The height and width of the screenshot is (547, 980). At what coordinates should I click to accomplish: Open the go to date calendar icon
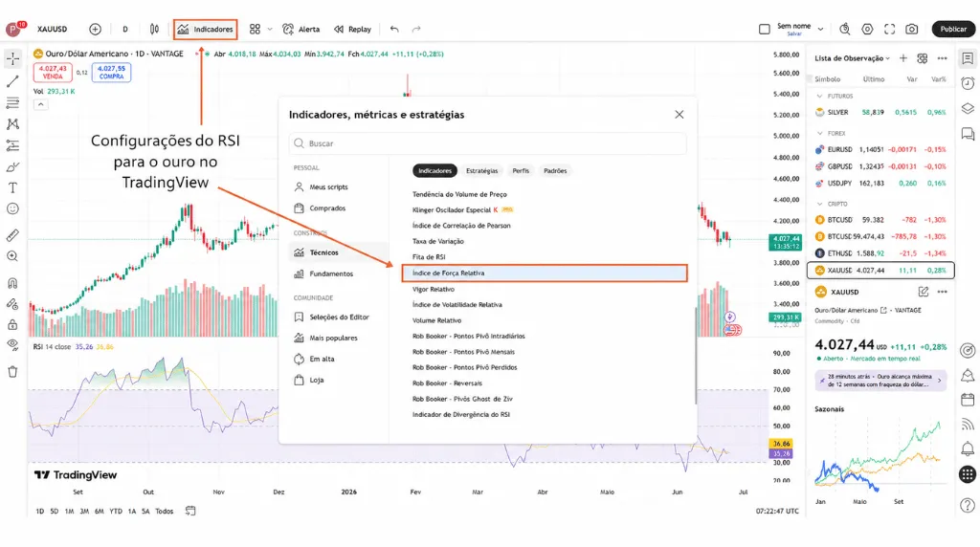point(190,511)
